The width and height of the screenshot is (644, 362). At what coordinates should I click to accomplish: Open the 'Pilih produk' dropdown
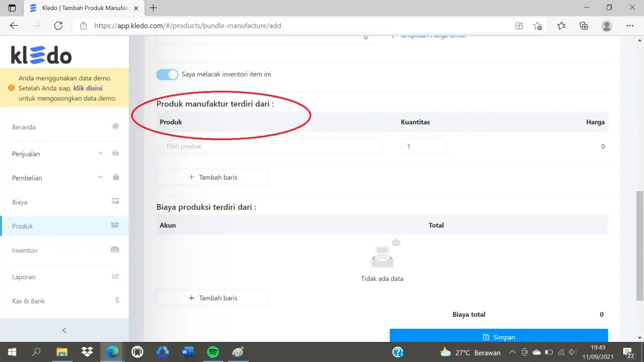coord(270,146)
